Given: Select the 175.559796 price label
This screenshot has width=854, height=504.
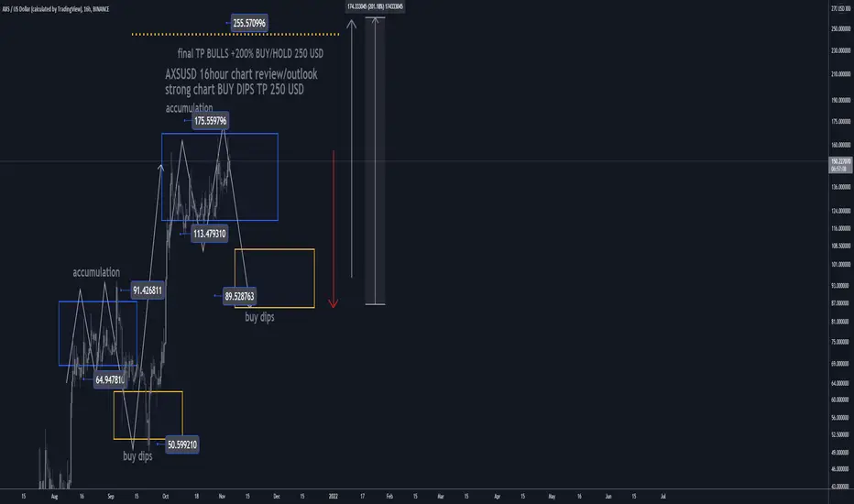Looking at the screenshot, I should coord(210,121).
